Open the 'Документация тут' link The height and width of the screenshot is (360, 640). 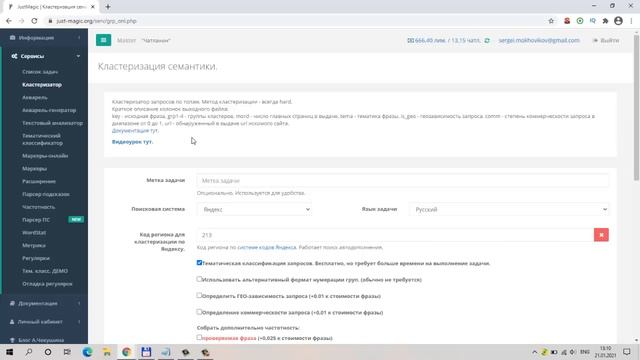point(135,130)
